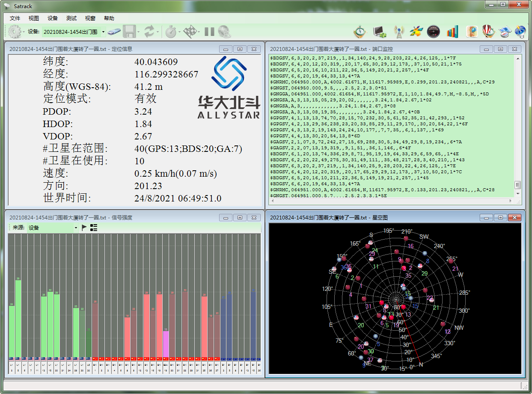The height and width of the screenshot is (394, 532).
Task: Open the 视图 menu
Action: 34,18
